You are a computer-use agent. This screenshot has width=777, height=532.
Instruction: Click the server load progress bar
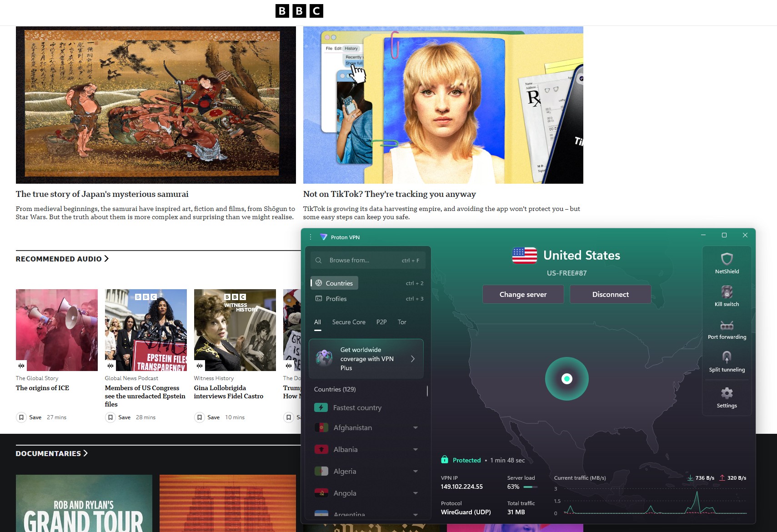(x=530, y=487)
